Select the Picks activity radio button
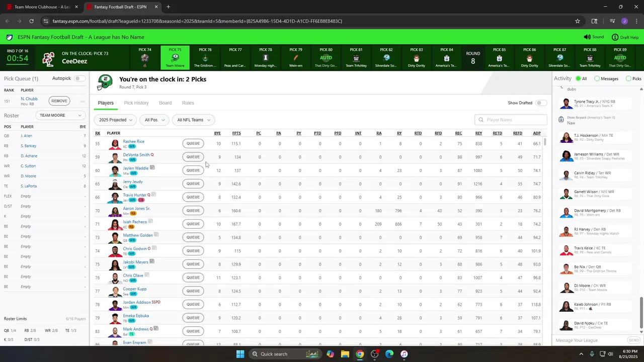 (628, 79)
